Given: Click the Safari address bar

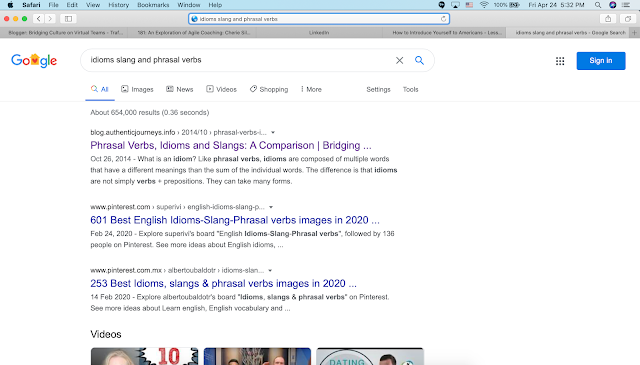Looking at the screenshot, I should point(319,19).
